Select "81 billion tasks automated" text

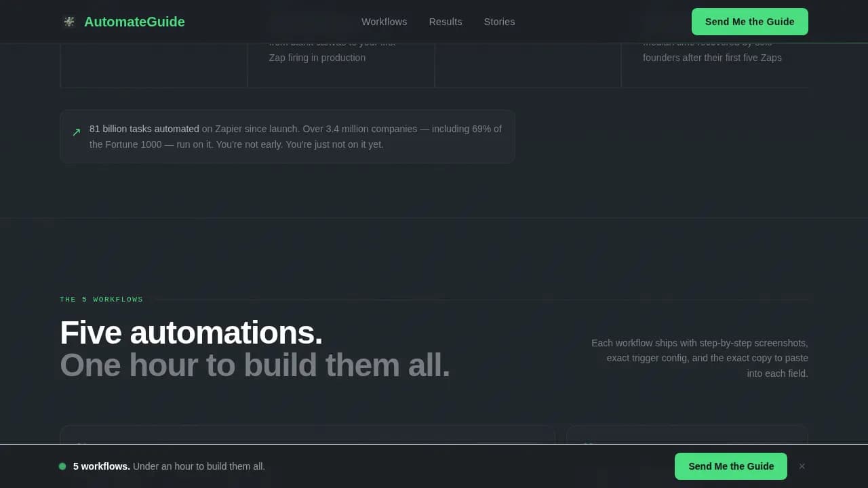click(x=144, y=129)
